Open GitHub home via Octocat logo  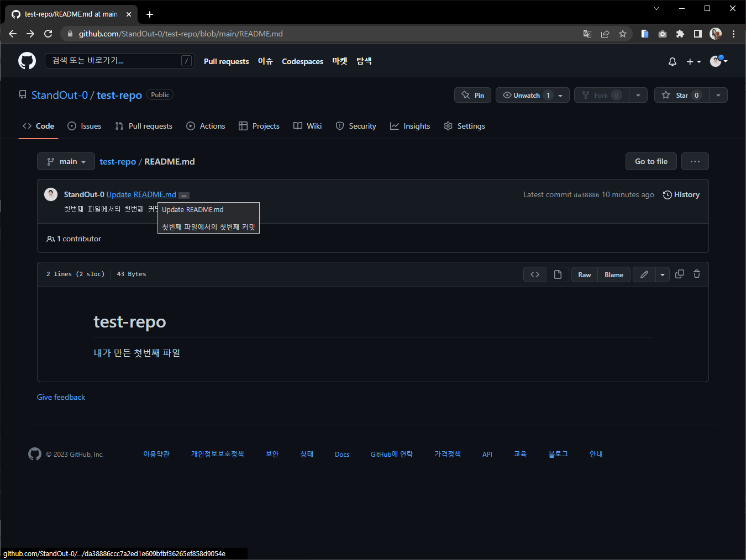coord(27,61)
